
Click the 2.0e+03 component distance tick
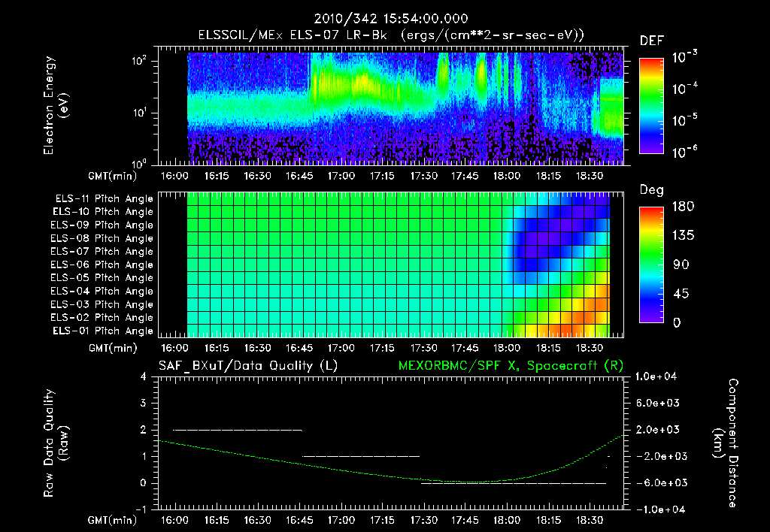657,429
